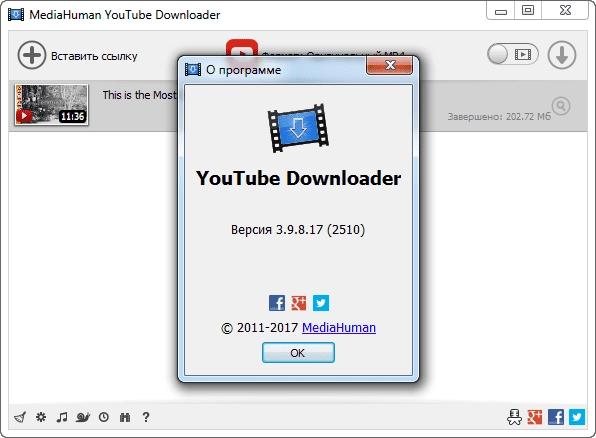Click the YouTube format icon in the toolbar

tap(242, 48)
